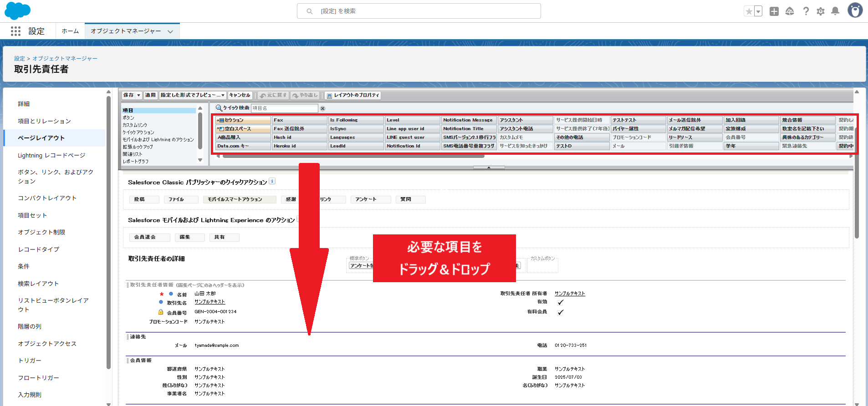Open レイアウトのプロパティ
Image resolution: width=868 pixels, height=406 pixels.
tap(353, 95)
